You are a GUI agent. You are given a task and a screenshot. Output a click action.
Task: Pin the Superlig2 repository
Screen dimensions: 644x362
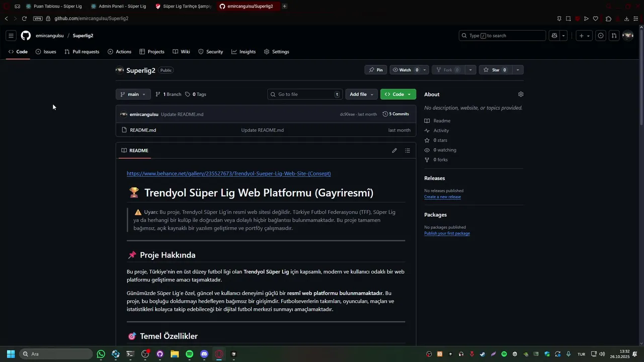pyautogui.click(x=376, y=70)
